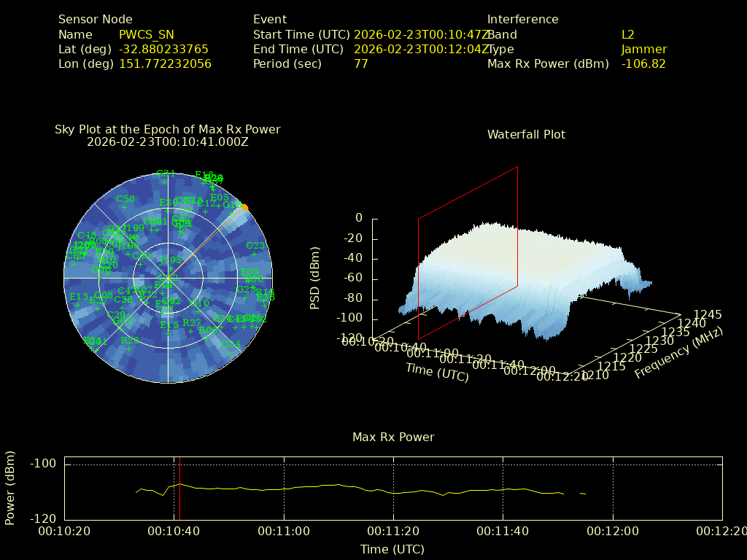Screen dimensions: 747x560
Task: Click the orange interference direction marker on sky plot
Action: 245,208
